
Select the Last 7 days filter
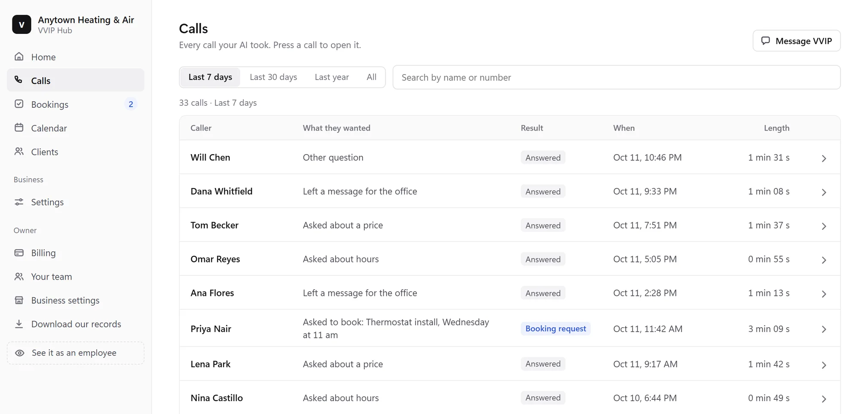click(210, 77)
